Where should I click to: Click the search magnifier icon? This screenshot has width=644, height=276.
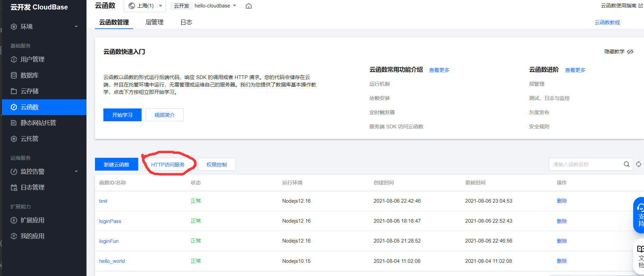coord(626,164)
